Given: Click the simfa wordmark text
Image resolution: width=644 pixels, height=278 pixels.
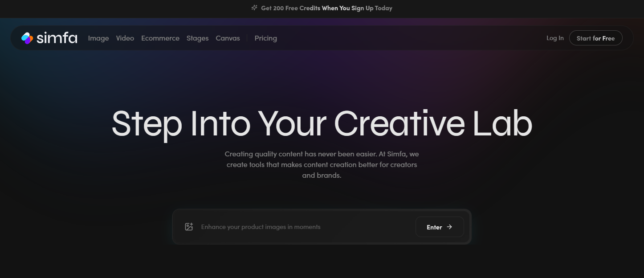Looking at the screenshot, I should [57, 38].
